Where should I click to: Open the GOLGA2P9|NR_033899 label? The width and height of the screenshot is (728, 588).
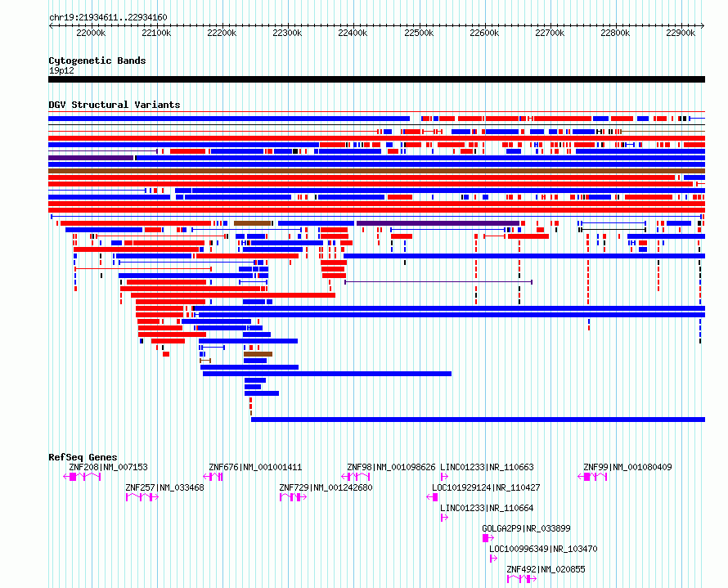tap(527, 528)
